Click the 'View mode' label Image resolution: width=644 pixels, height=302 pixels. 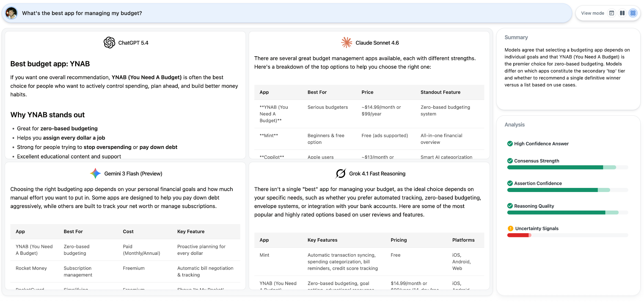592,13
